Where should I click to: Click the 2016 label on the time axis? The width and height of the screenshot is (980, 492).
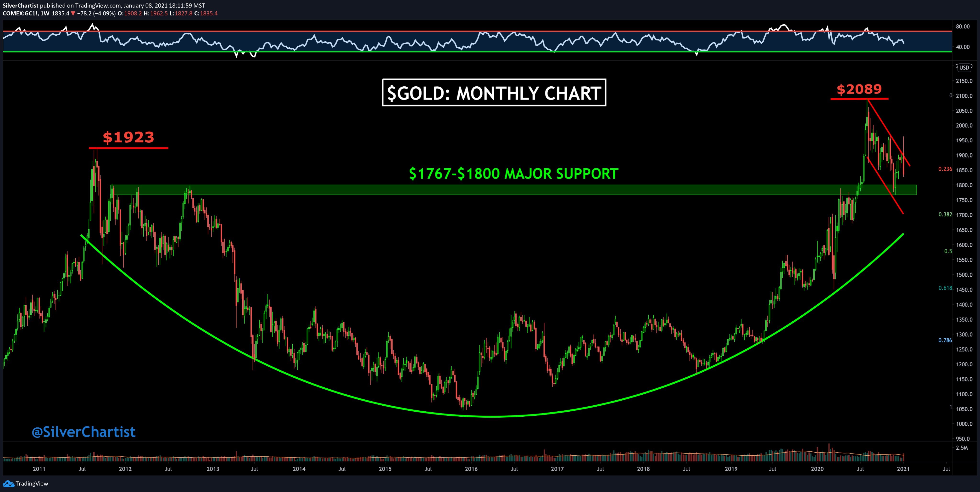coord(471,469)
